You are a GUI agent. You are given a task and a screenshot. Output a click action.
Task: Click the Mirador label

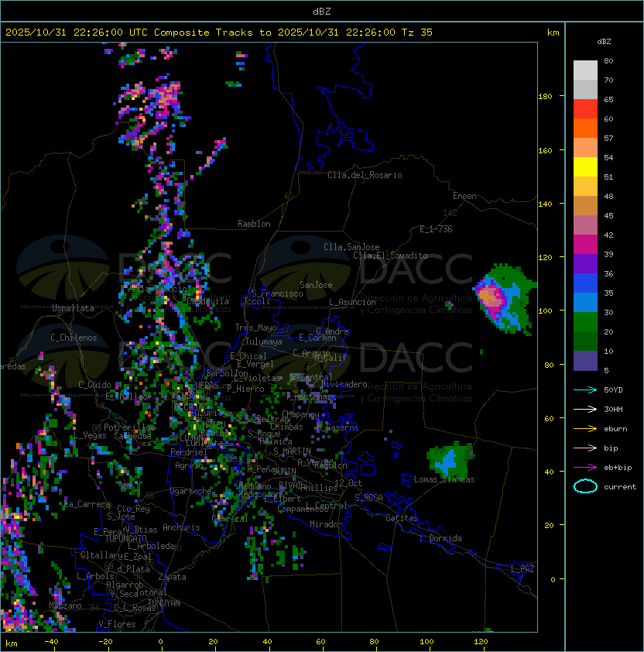pos(326,524)
